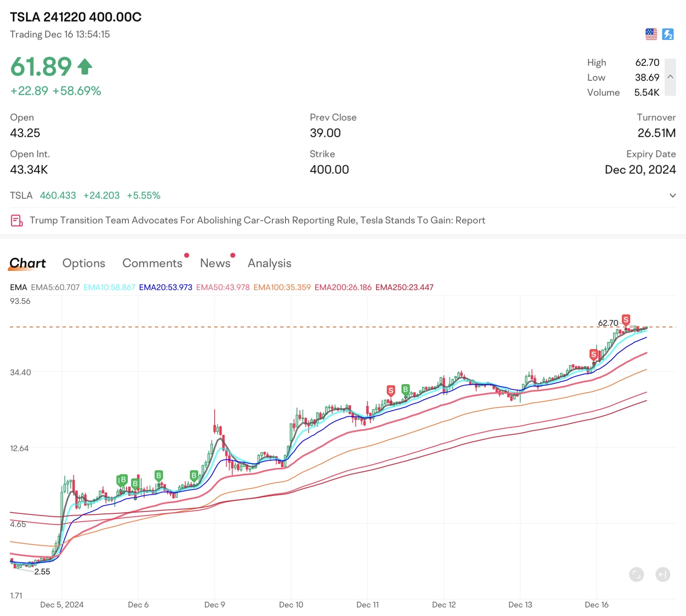Viewport: 686px width, 616px height.
Task: Click the EMA100:35.359 orange legend entry
Action: click(x=282, y=287)
